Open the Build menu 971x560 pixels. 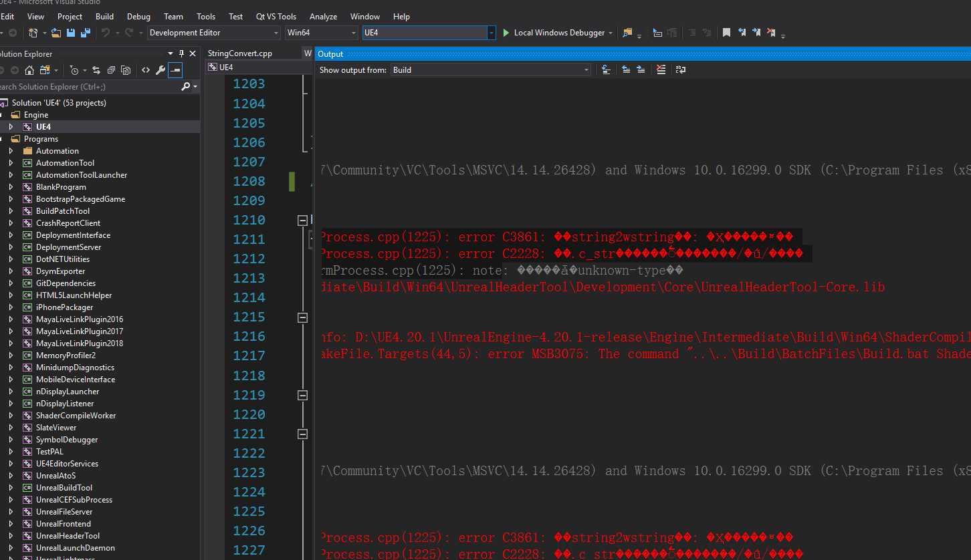click(x=104, y=16)
